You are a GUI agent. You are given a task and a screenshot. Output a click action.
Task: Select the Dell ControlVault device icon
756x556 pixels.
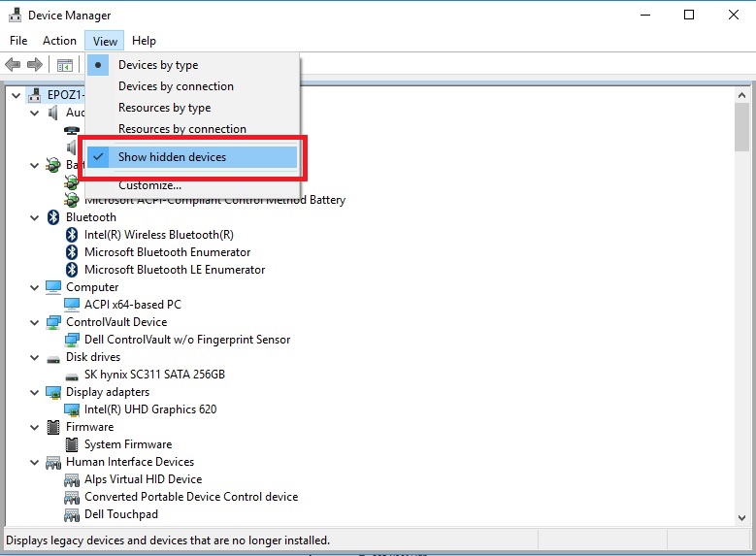point(72,340)
